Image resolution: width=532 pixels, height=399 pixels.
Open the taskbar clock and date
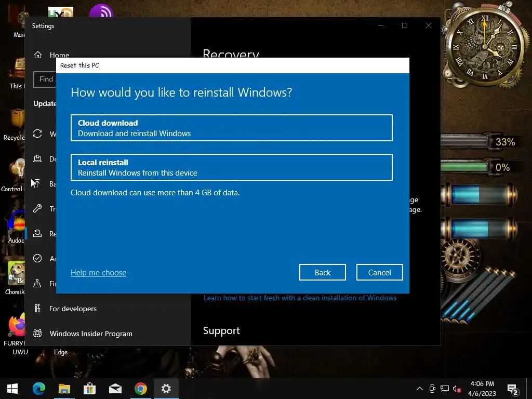point(482,389)
